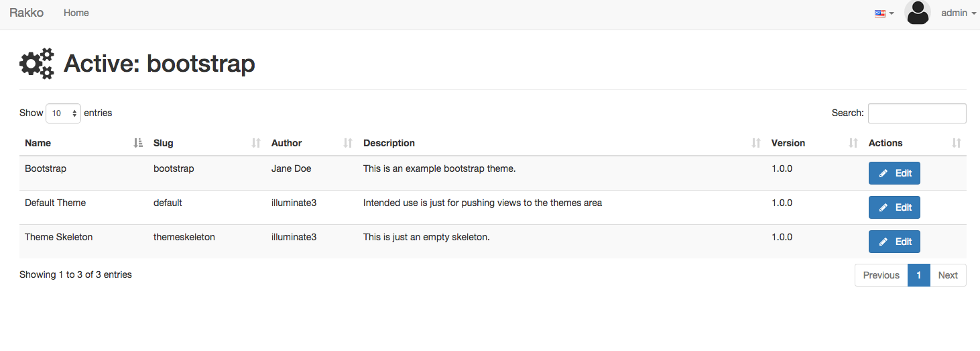The height and width of the screenshot is (351, 980).
Task: Open the language flag dropdown
Action: pyautogui.click(x=884, y=13)
